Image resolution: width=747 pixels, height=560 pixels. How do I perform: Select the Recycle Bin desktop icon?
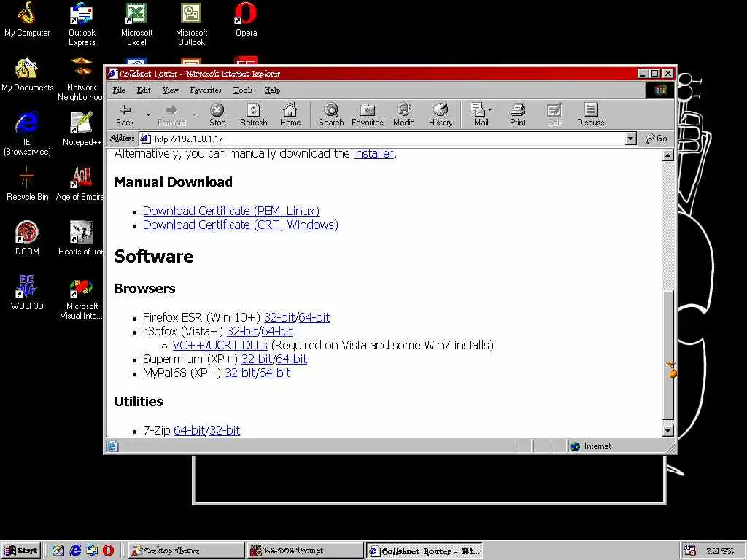coord(27,184)
